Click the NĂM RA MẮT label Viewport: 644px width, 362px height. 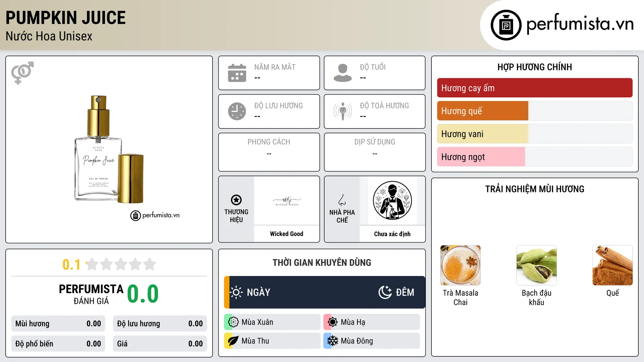[x=275, y=67]
